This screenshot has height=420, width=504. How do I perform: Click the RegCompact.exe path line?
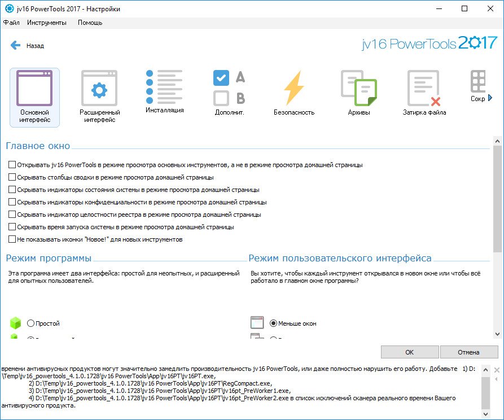(x=151, y=383)
